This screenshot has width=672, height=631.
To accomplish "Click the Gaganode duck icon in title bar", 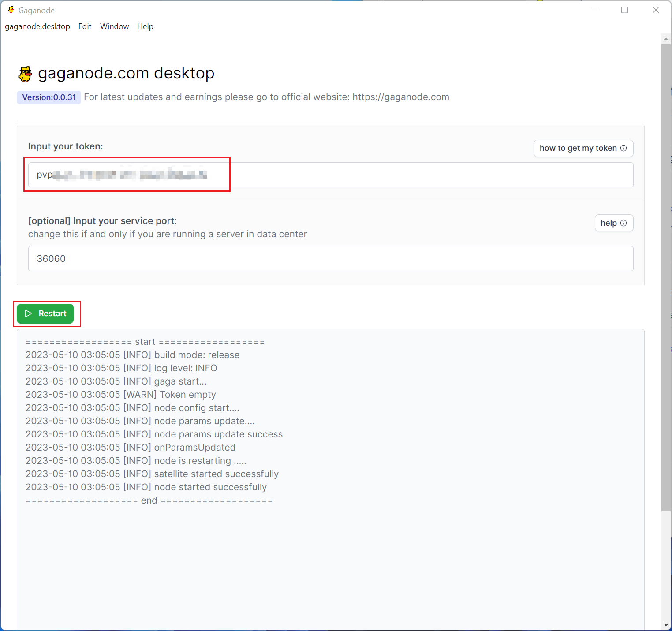I will pyautogui.click(x=11, y=10).
